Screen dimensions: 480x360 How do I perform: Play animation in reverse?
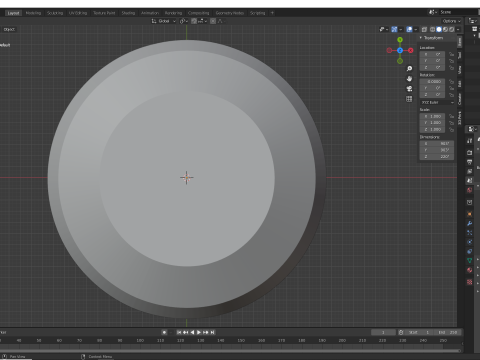tap(192, 332)
